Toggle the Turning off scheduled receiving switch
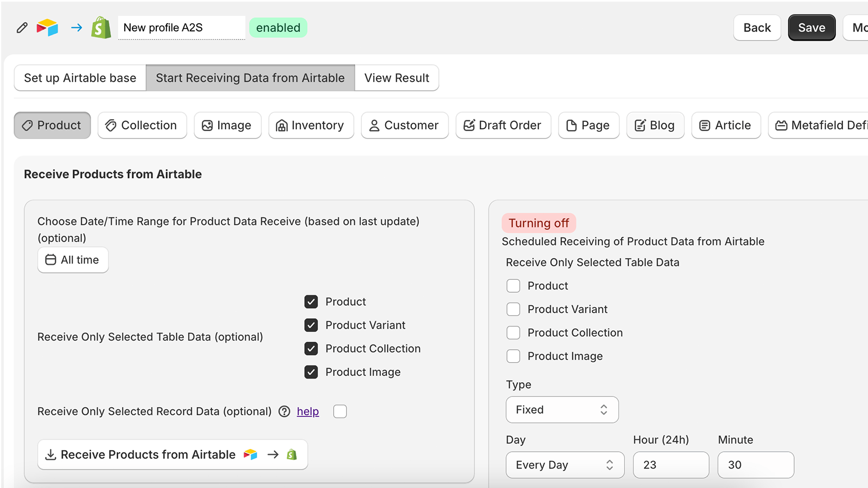The height and width of the screenshot is (488, 868). coord(539,223)
